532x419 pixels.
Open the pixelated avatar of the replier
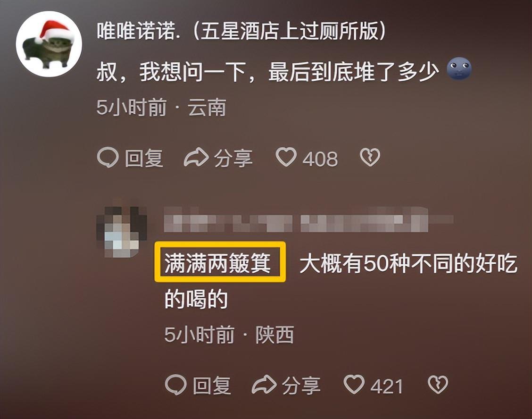122,232
